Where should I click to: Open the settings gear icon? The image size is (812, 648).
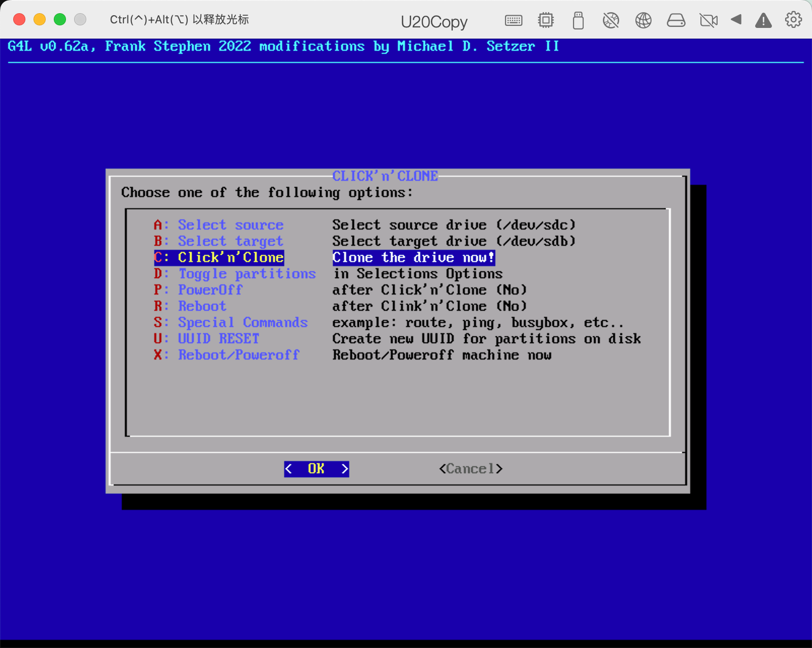point(792,20)
